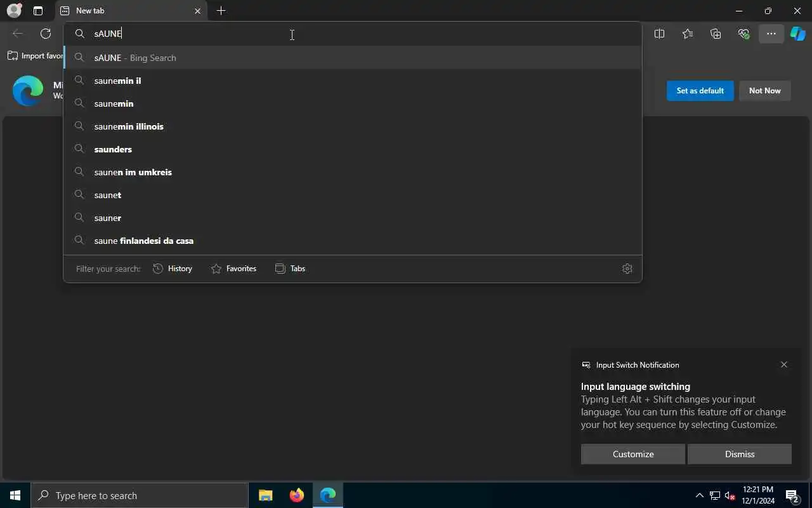The image size is (812, 508).
Task: Open address bar search settings gear
Action: tap(627, 269)
